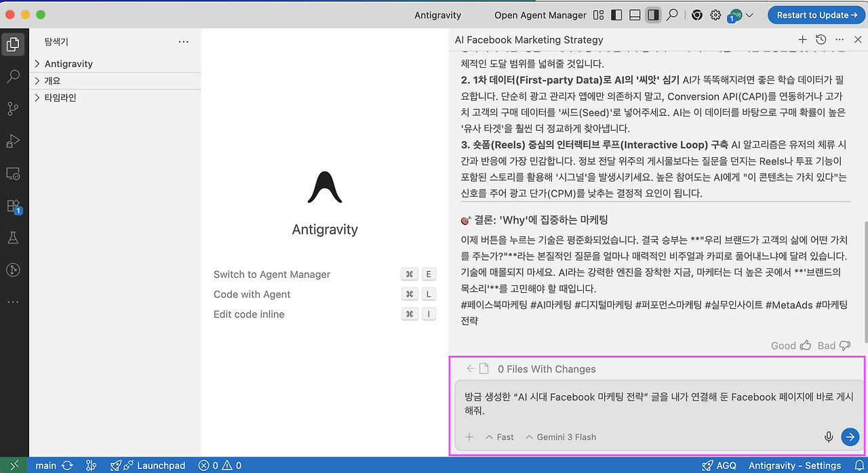This screenshot has width=868, height=473.
Task: Click the title bar search magnifier
Action: (672, 15)
